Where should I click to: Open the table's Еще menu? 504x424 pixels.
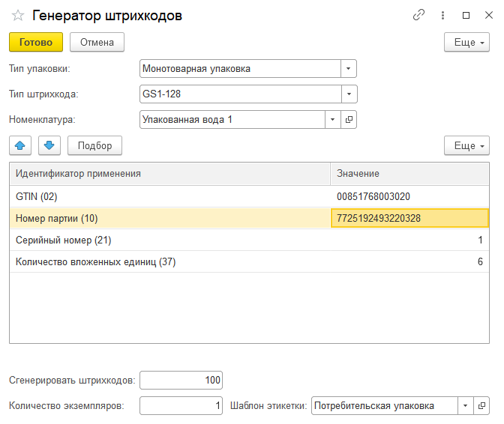pos(466,145)
